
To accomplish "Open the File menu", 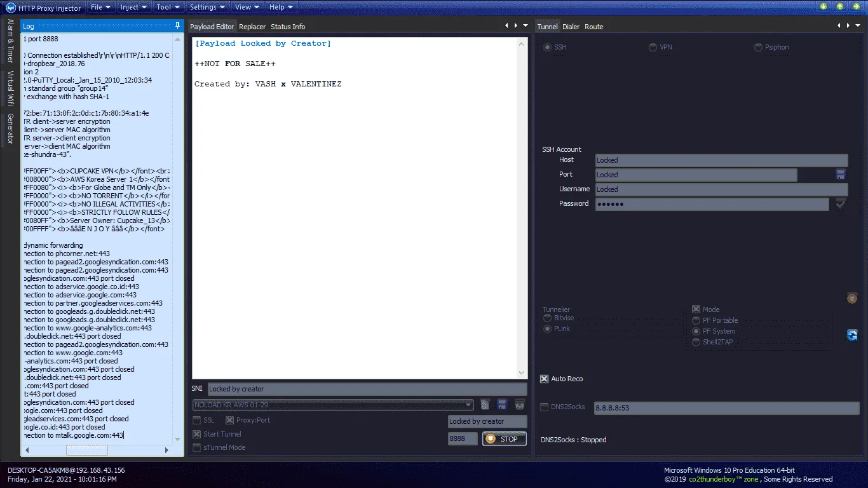I will (x=100, y=7).
